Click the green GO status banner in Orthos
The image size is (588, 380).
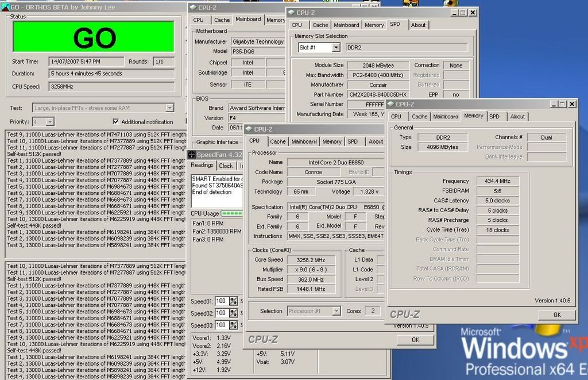pyautogui.click(x=94, y=36)
